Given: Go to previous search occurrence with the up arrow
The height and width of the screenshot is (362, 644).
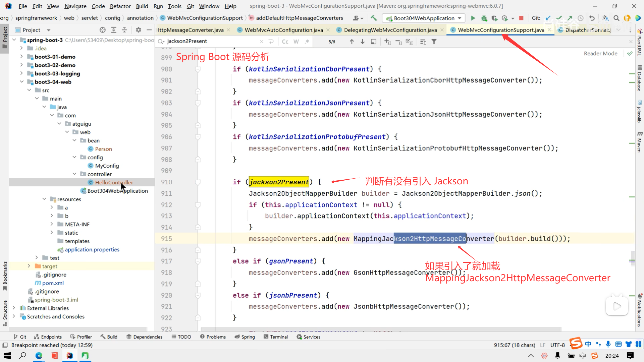Looking at the screenshot, I should click(352, 42).
